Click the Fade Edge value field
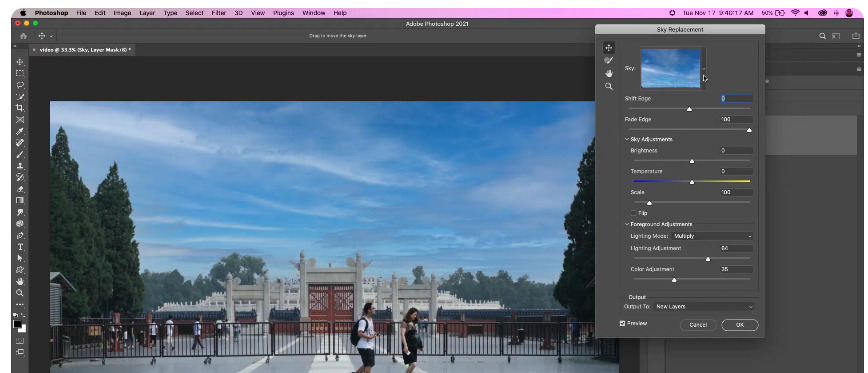 click(x=737, y=120)
